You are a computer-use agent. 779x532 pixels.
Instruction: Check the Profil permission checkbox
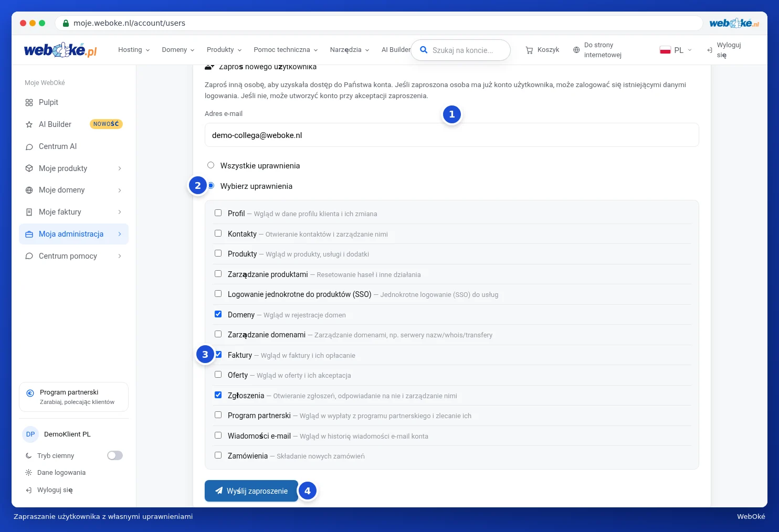click(x=218, y=213)
